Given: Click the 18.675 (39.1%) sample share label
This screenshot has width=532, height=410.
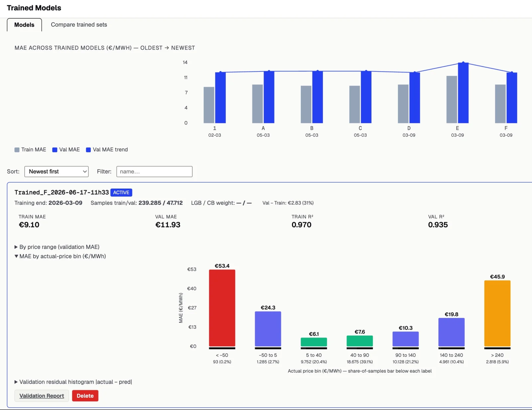Looking at the screenshot, I should tap(360, 362).
